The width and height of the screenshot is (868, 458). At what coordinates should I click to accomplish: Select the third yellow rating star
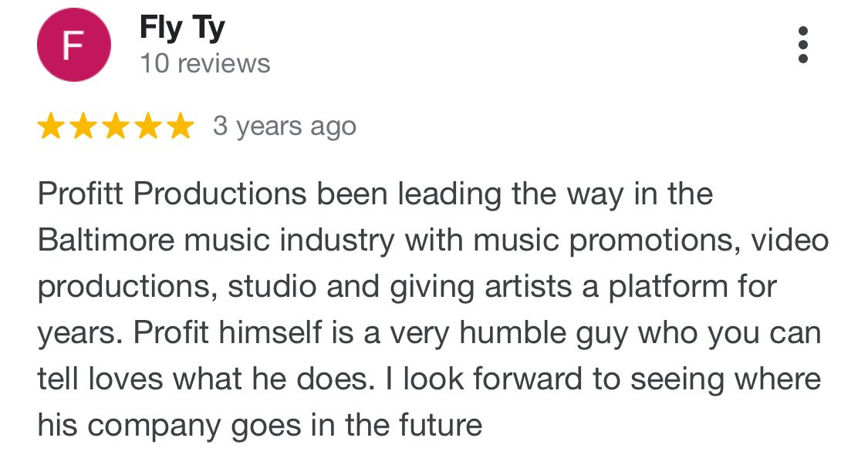115,126
